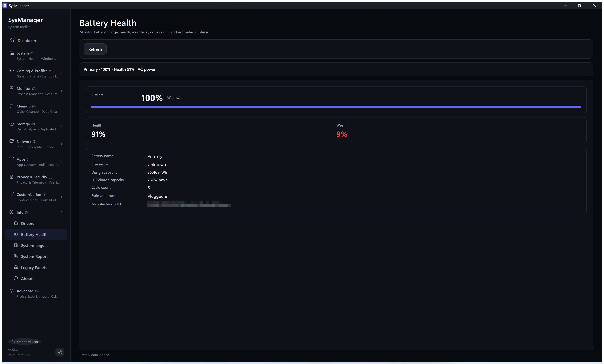Click the Legacy Panels gear icon
This screenshot has width=604, height=364.
16,267
